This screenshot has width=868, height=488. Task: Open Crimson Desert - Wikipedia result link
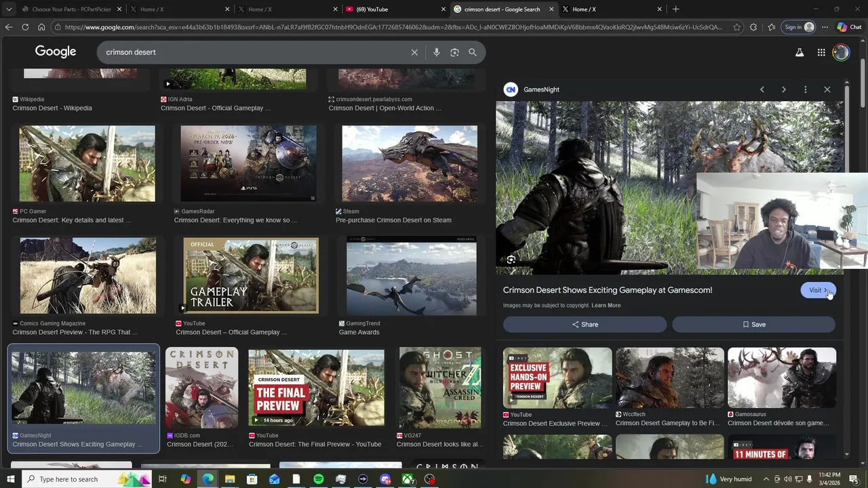[52, 108]
